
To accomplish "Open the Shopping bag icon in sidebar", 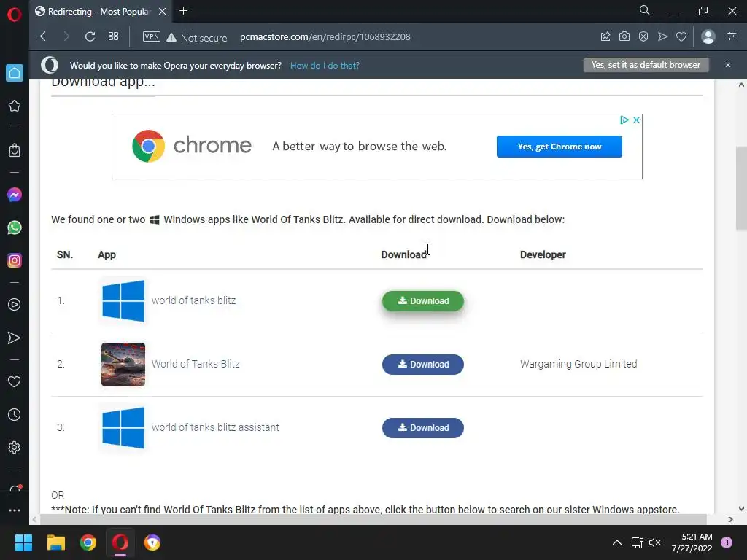I will point(15,150).
